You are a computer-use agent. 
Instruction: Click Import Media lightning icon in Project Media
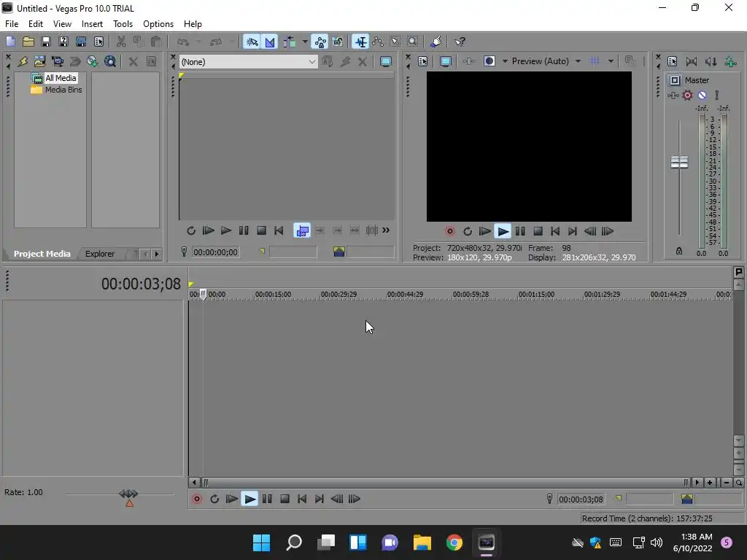23,61
